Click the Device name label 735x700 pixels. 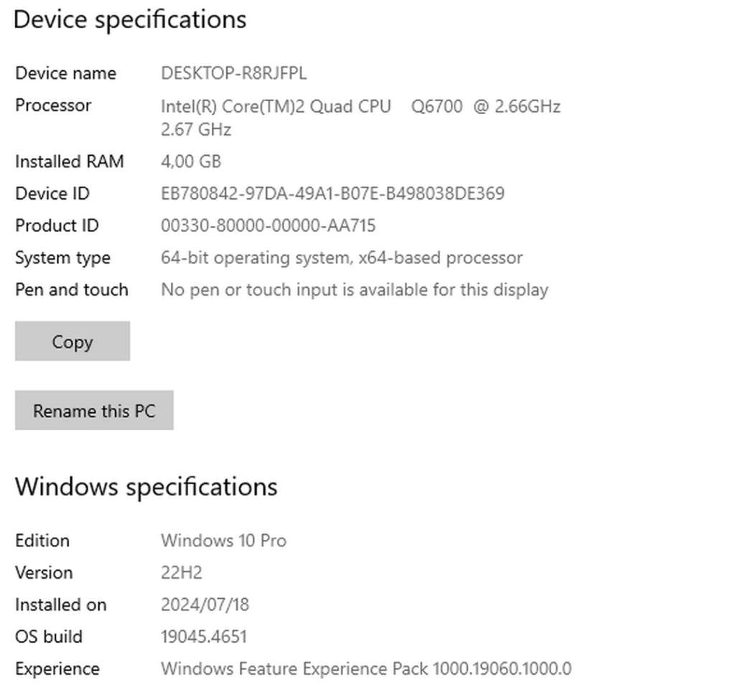coord(65,73)
